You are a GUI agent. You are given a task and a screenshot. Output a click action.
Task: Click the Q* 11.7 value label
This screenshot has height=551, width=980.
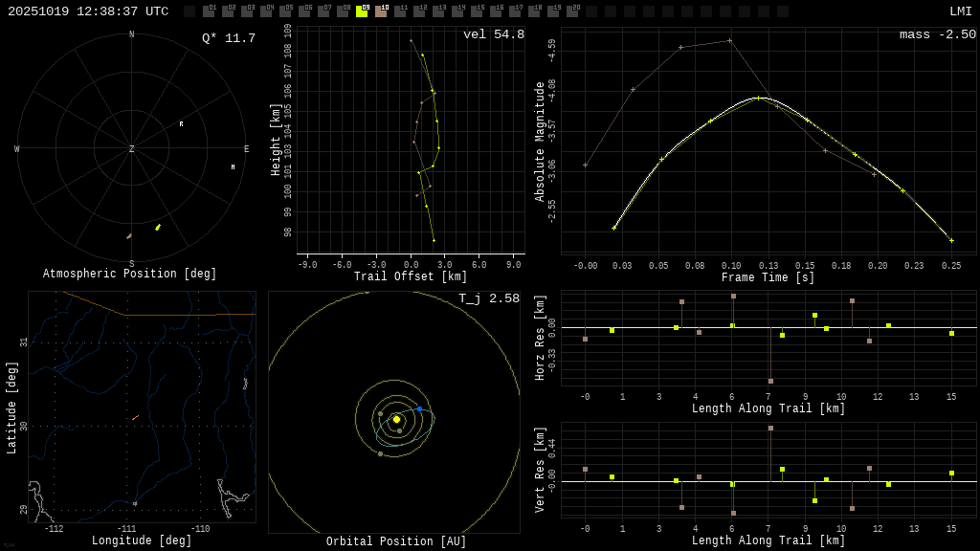[228, 38]
